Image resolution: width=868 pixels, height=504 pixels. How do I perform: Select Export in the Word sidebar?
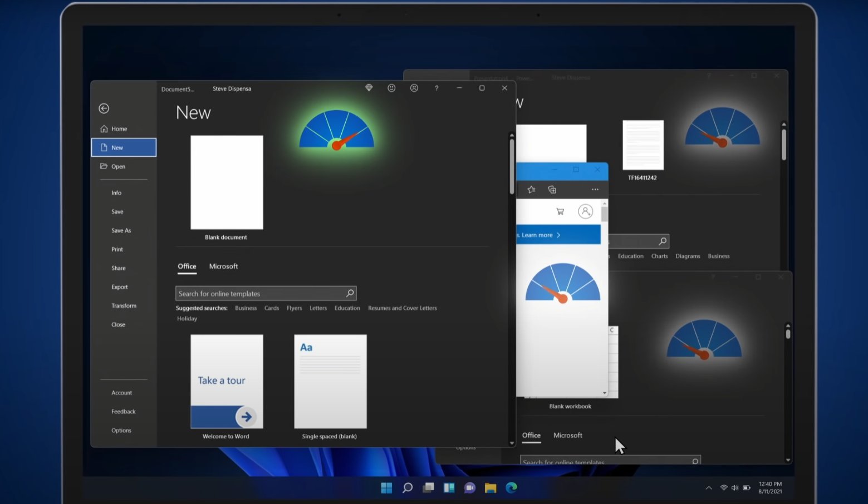click(120, 287)
